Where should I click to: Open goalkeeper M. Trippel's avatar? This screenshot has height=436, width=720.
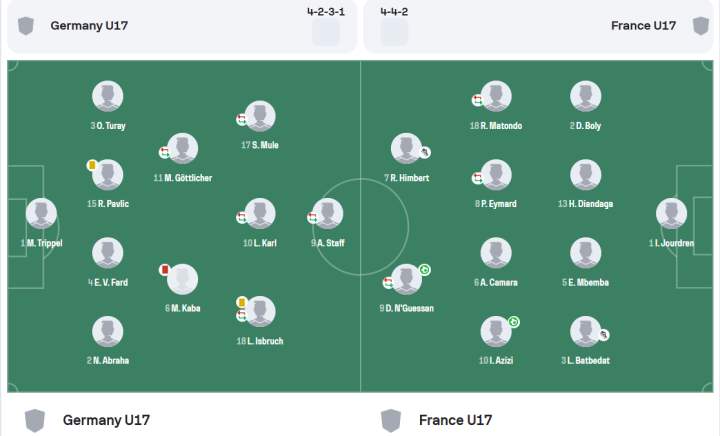[x=41, y=214]
